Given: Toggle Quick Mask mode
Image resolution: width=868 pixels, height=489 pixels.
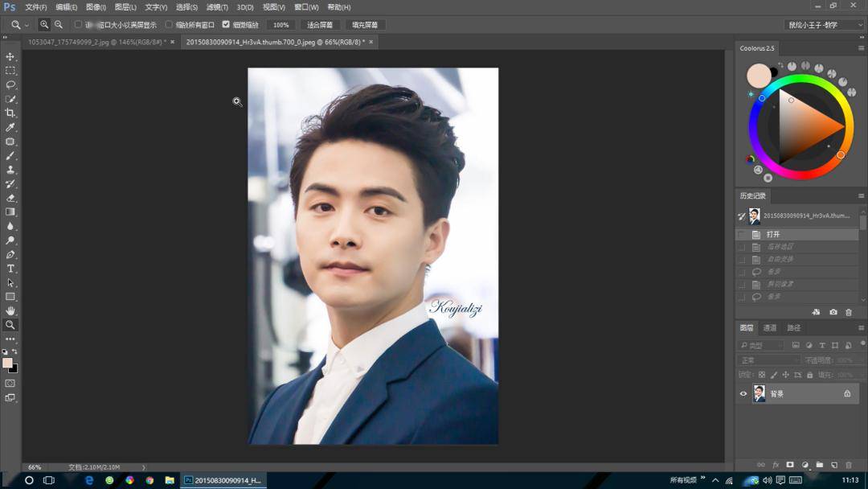Looking at the screenshot, I should click(x=10, y=383).
